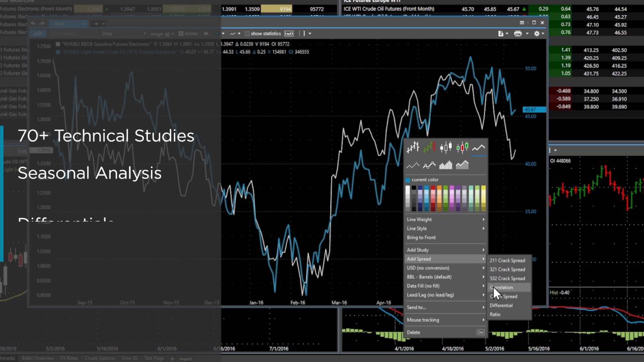Viewport: 644px width, 362px height.
Task: Pick the white-gray color swatch column
Action: pyautogui.click(x=408, y=198)
